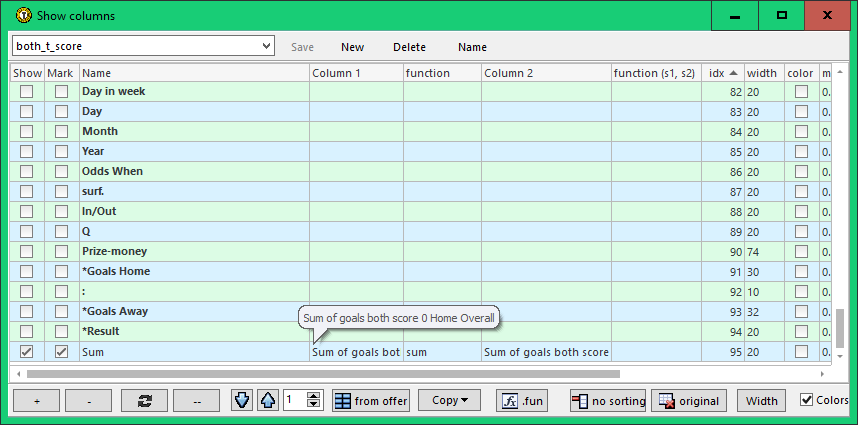The image size is (858, 425).
Task: Click the Name button in top toolbar
Action: click(472, 47)
